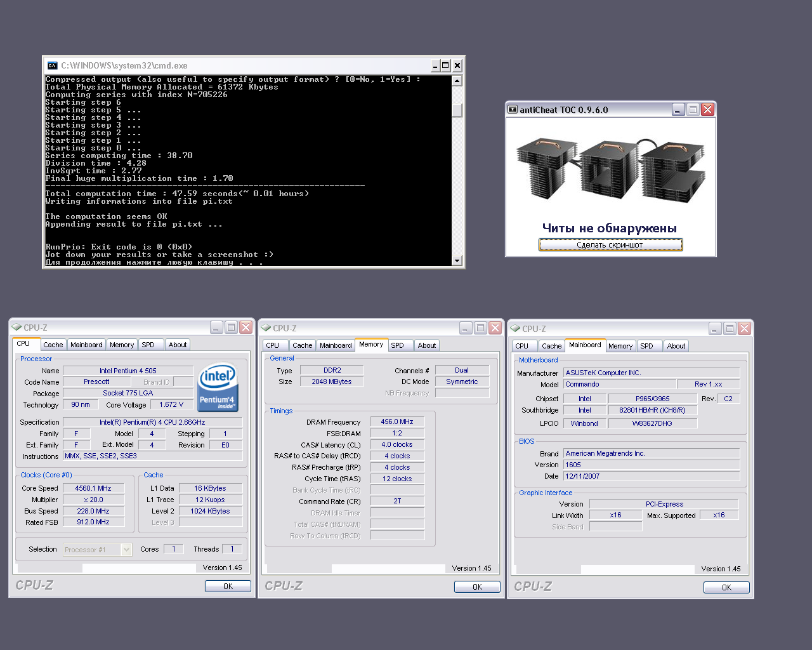Image resolution: width=812 pixels, height=650 pixels.
Task: Close the cmd.exe window
Action: [x=457, y=65]
